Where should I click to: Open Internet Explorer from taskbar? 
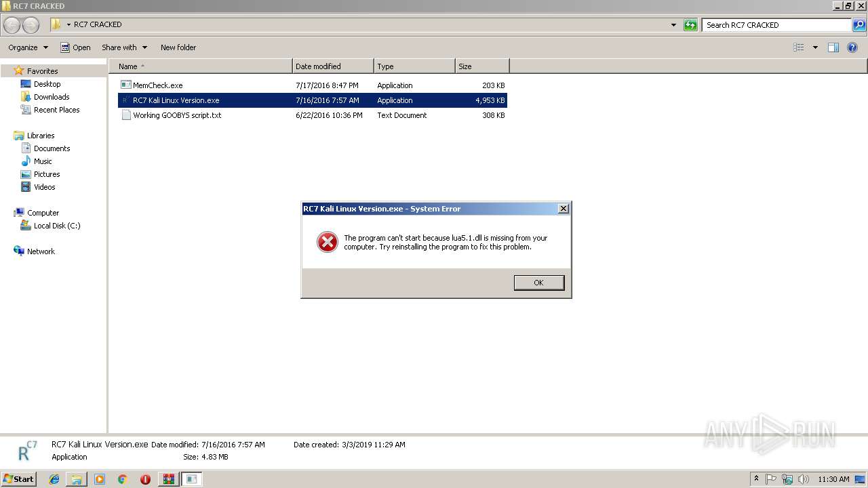point(54,479)
